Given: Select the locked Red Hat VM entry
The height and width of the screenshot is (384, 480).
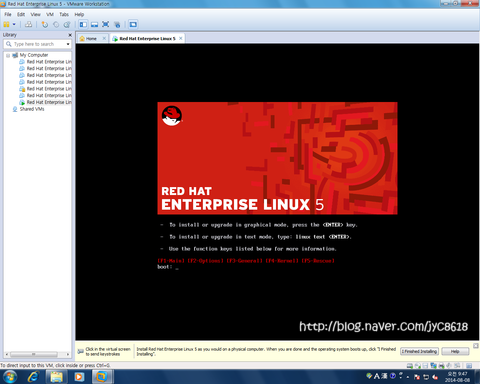Looking at the screenshot, I should (x=45, y=89).
